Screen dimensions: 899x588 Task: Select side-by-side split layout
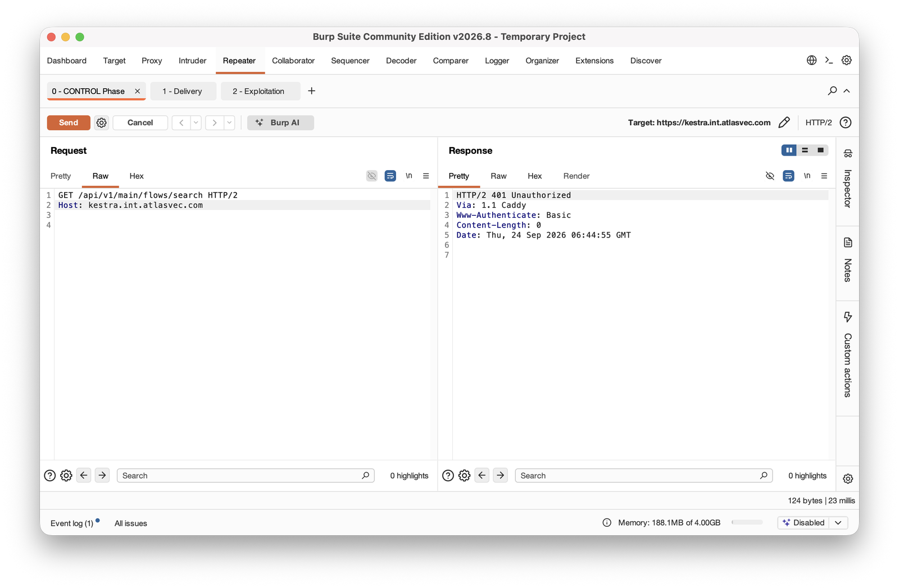coord(789,150)
